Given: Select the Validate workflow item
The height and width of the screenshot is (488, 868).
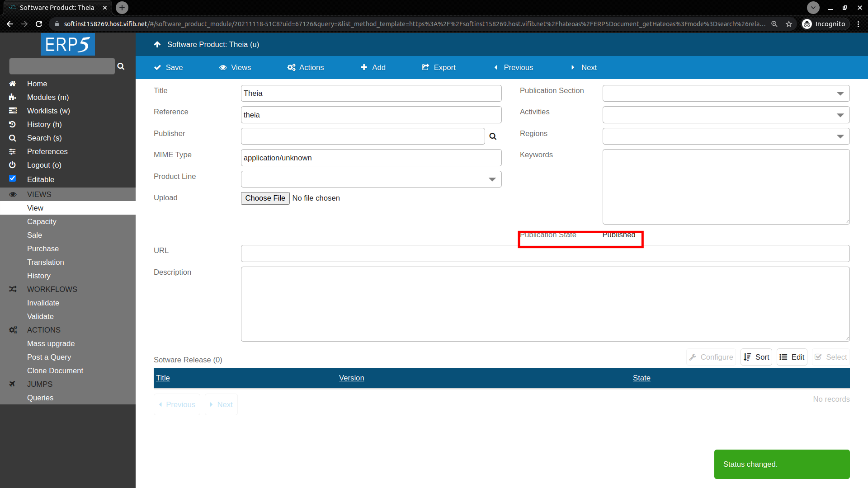Looking at the screenshot, I should click(40, 316).
